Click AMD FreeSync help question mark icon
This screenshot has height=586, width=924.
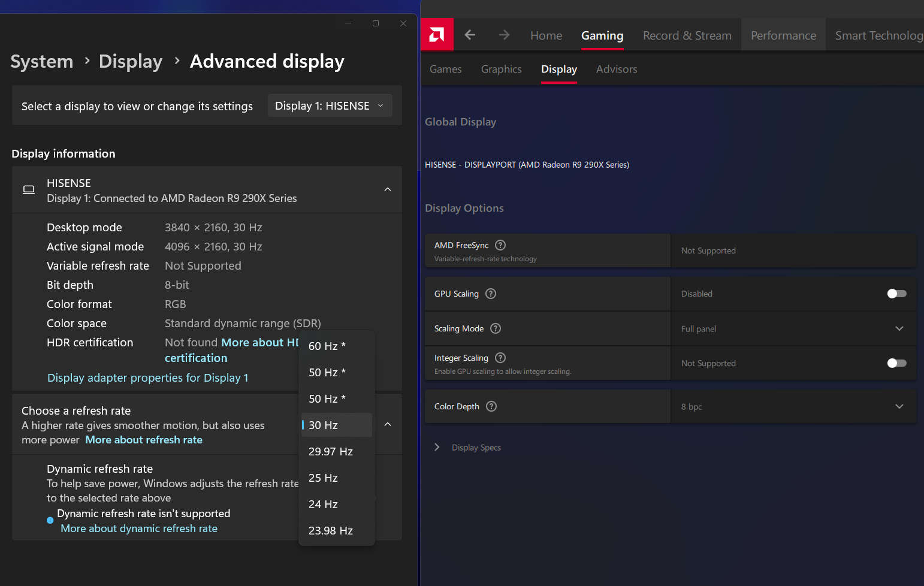point(500,245)
